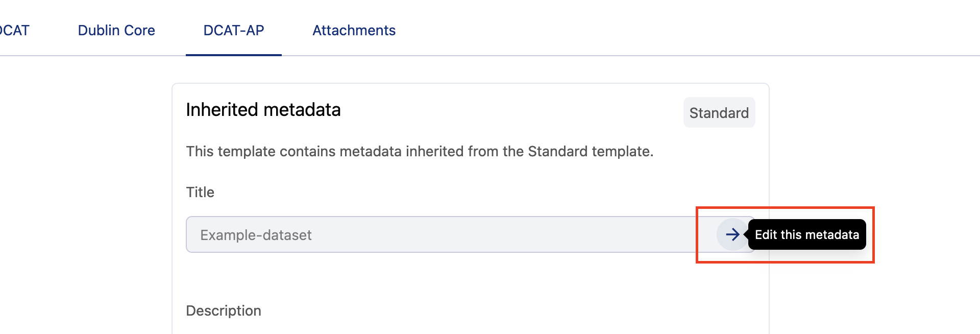Viewport: 980px width, 334px height.
Task: Click the Standard template badge
Action: [x=719, y=113]
